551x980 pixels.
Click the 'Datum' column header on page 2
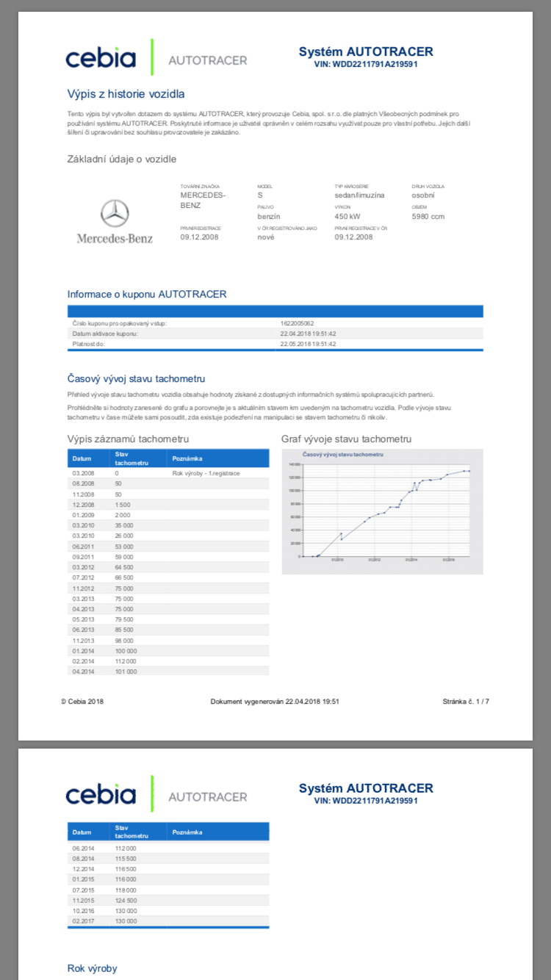pyautogui.click(x=82, y=832)
